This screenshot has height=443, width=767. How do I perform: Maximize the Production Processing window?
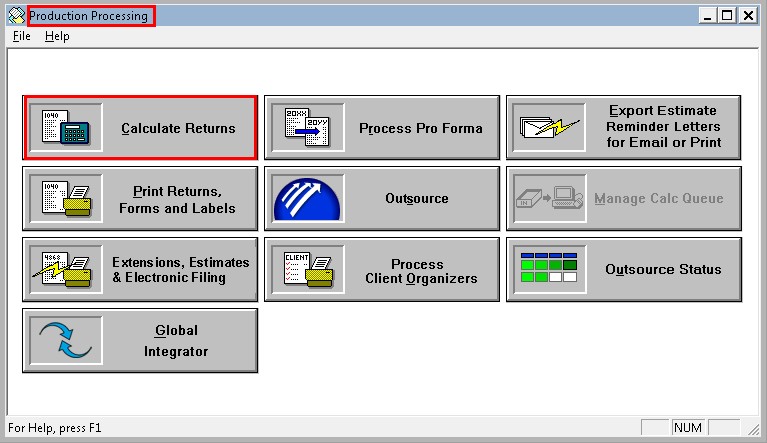coord(727,16)
